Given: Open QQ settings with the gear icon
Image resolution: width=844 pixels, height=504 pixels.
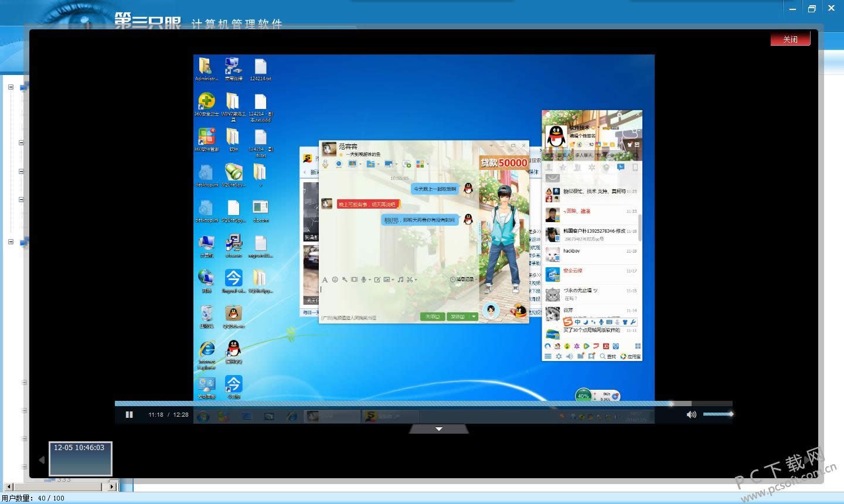Looking at the screenshot, I should (559, 356).
